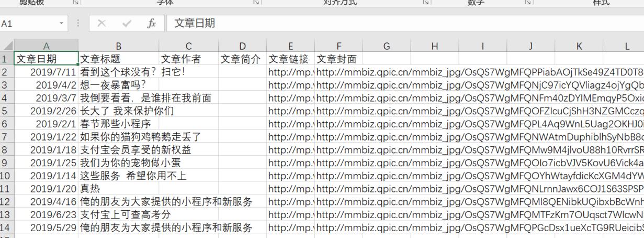The width and height of the screenshot is (644, 238).
Task: Select column B header
Action: click(119, 46)
